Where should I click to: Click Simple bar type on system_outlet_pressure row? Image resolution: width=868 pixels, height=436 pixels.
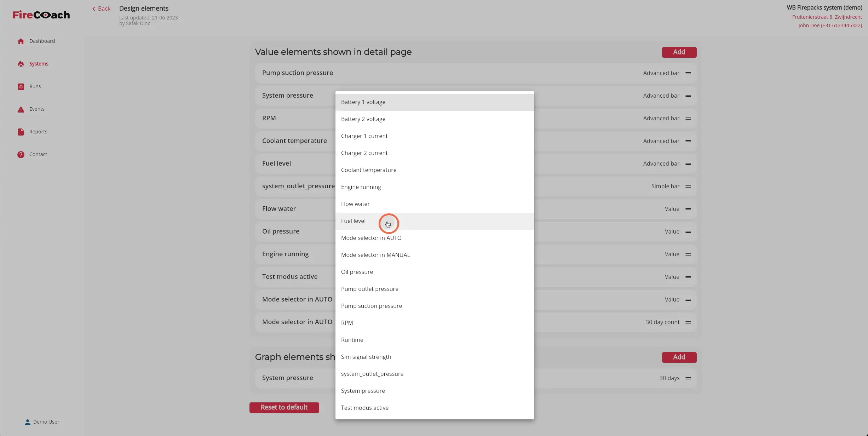coord(665,186)
